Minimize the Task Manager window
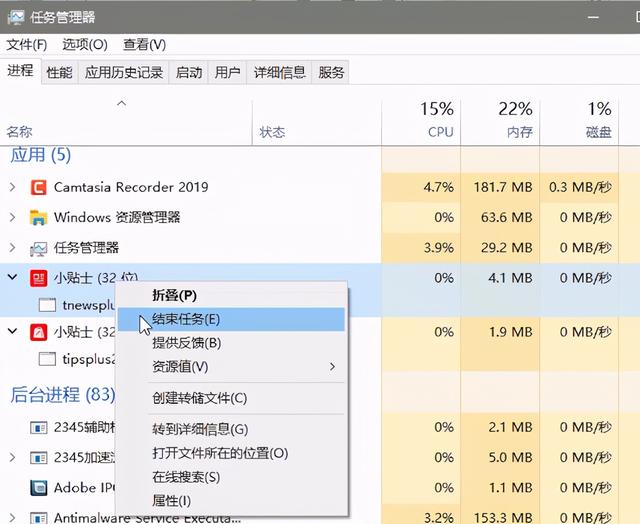The image size is (640, 524). [x=593, y=18]
